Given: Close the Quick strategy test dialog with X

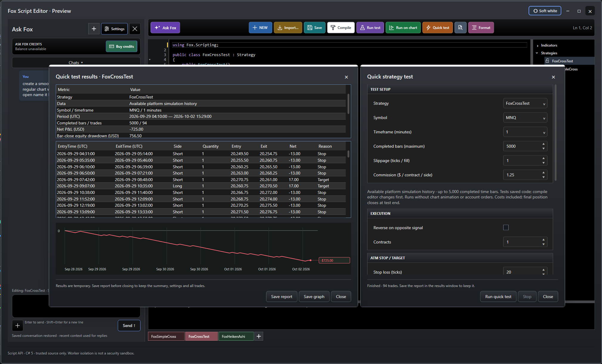Looking at the screenshot, I should coord(553,77).
